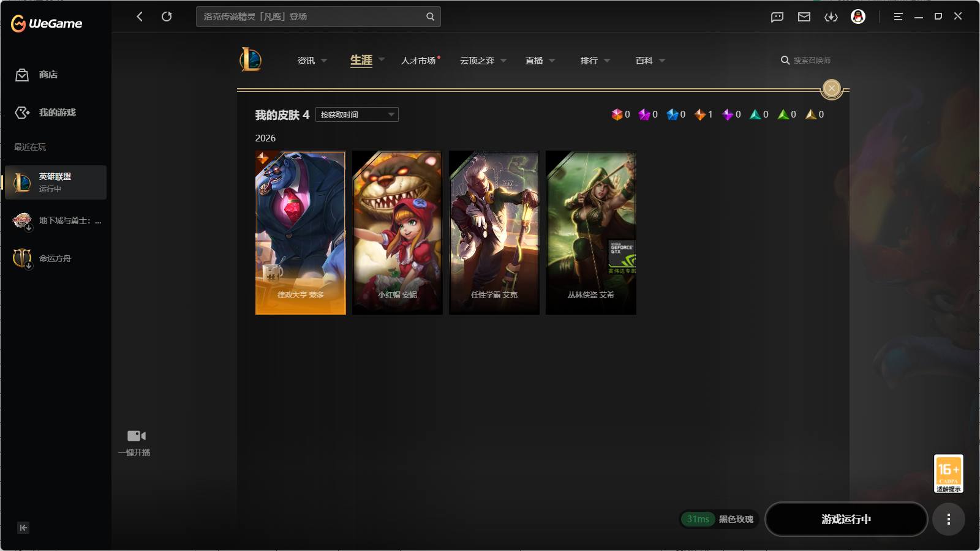
Task: Click the 地下城与勇士 game icon
Action: (x=22, y=221)
